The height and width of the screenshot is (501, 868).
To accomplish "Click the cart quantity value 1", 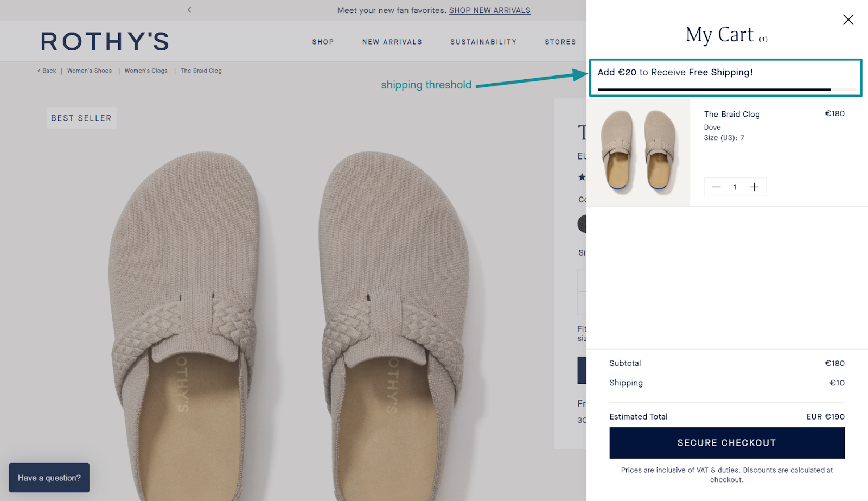I will (735, 187).
